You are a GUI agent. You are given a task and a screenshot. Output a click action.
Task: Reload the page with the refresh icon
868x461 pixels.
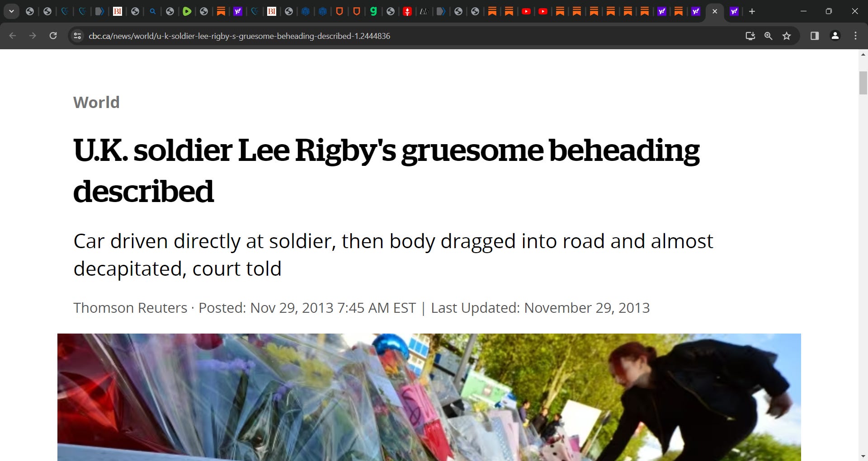[53, 36]
